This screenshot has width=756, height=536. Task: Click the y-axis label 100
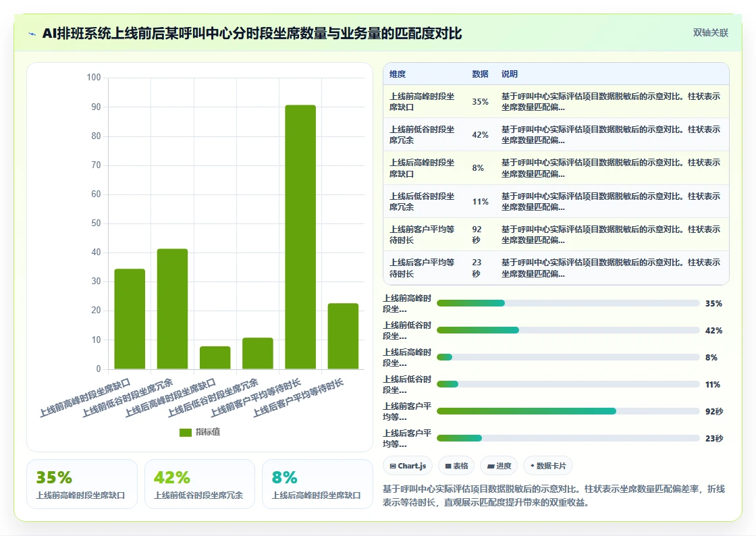click(94, 78)
